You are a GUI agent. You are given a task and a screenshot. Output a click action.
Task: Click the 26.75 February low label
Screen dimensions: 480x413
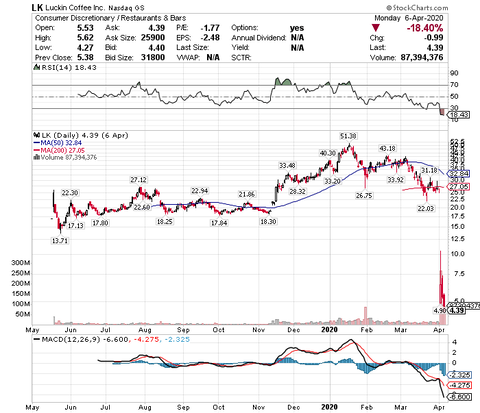[364, 196]
